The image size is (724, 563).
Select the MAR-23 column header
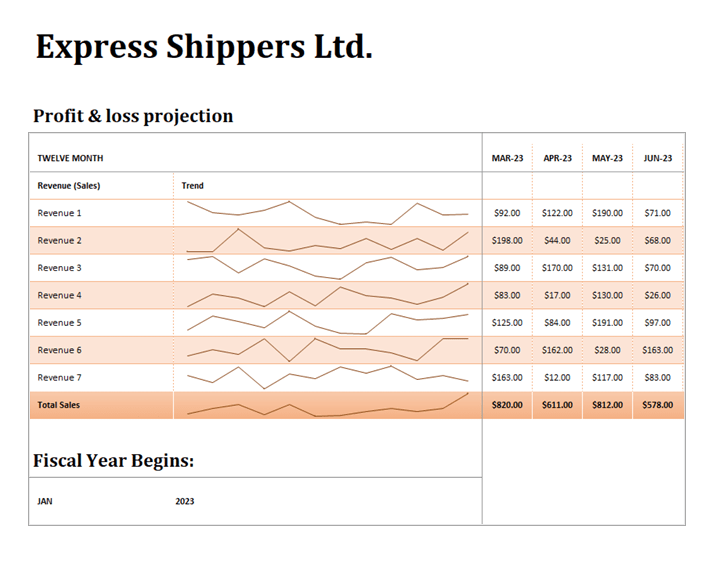pyautogui.click(x=507, y=158)
